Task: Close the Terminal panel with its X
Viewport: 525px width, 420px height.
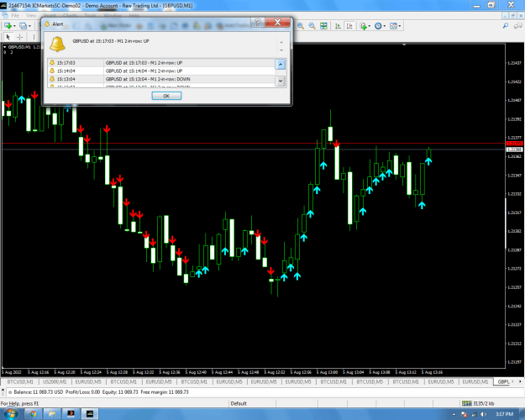Action: tap(3, 390)
